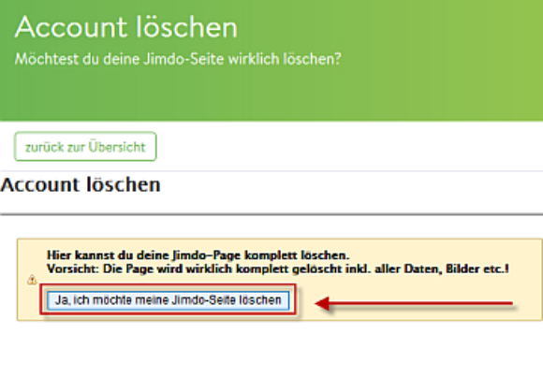The width and height of the screenshot is (543, 392).
Task: Click the warning line starting with 'Vorsicht: Die Page wird'
Action: click(278, 269)
